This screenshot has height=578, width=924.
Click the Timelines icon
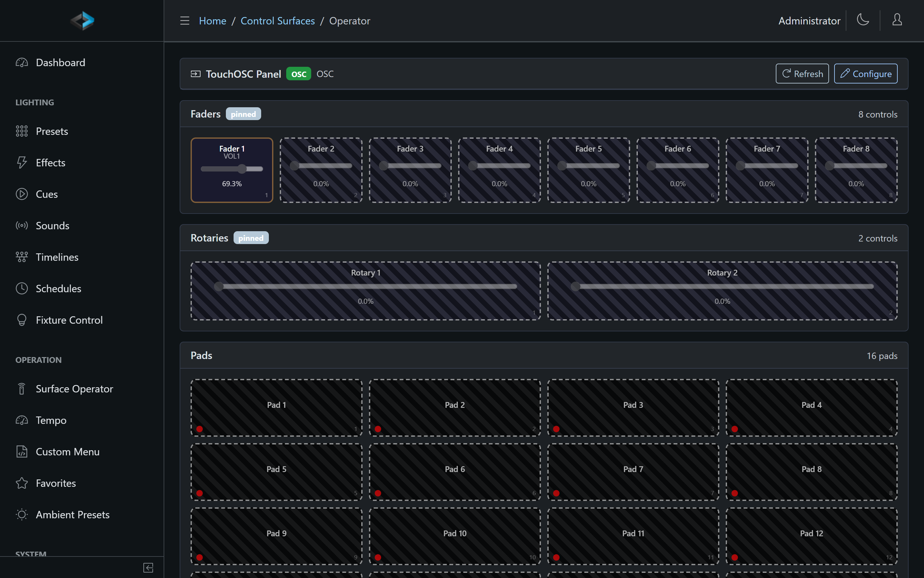pos(22,257)
